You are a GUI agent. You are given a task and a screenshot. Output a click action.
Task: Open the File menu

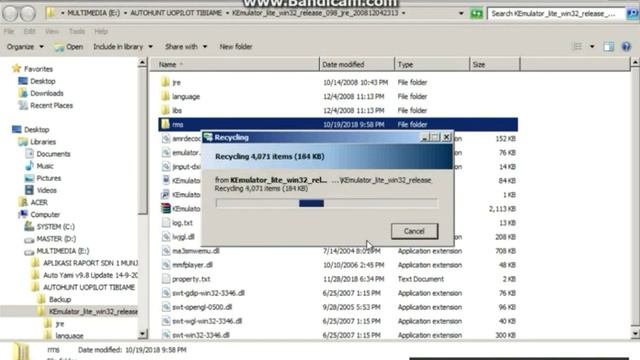(x=9, y=31)
